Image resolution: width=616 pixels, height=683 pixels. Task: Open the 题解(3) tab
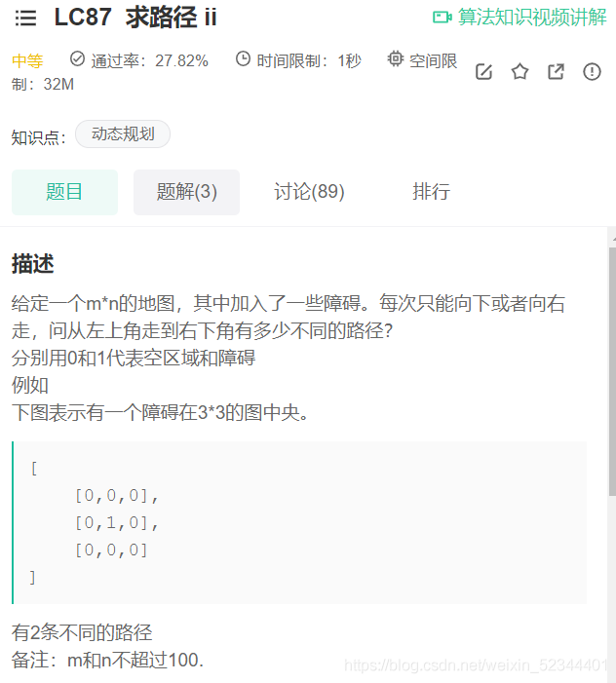coord(186,192)
